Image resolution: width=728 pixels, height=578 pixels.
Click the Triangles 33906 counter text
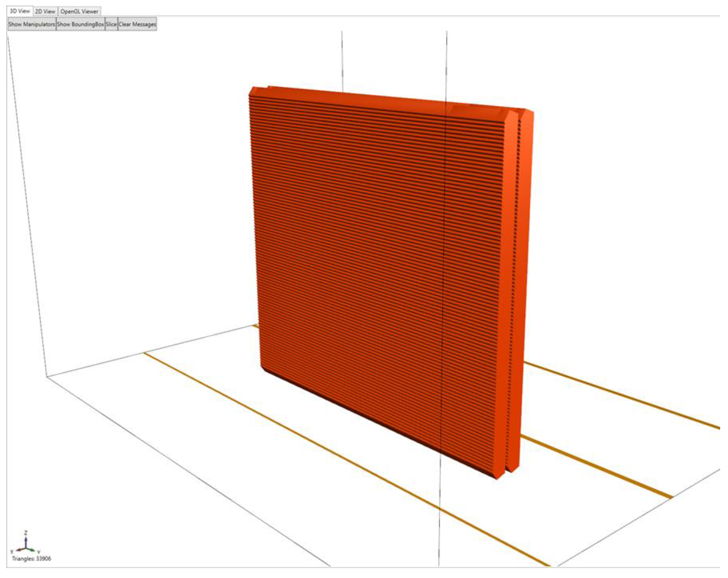click(31, 559)
